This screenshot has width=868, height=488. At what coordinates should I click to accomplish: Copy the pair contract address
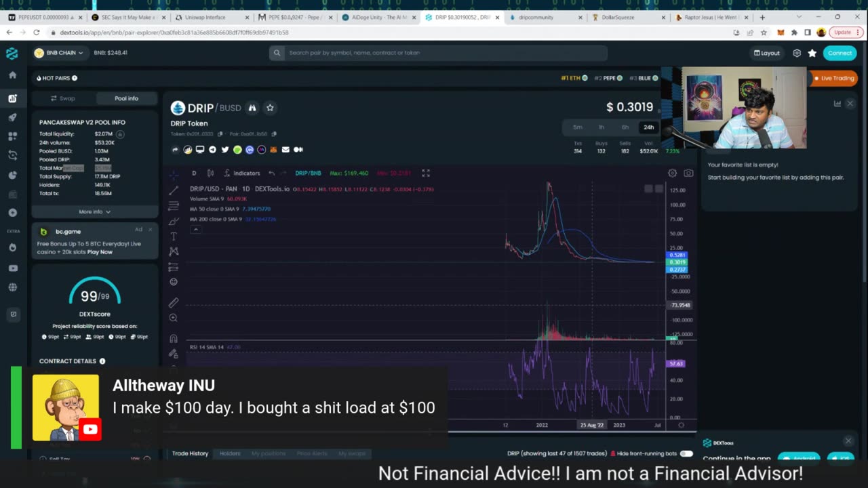click(x=274, y=134)
